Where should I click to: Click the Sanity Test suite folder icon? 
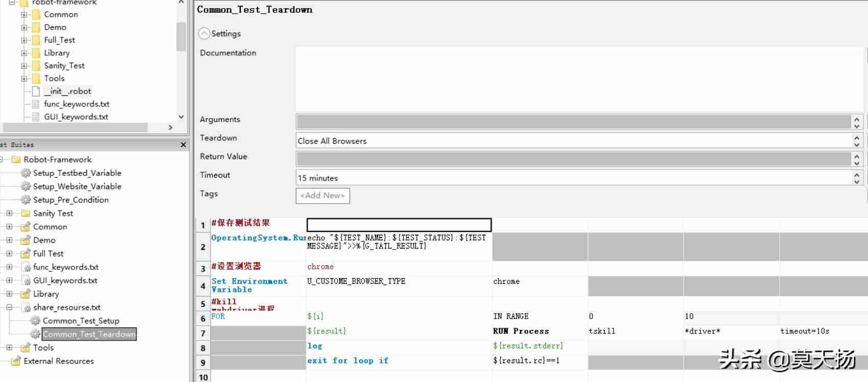(x=26, y=213)
